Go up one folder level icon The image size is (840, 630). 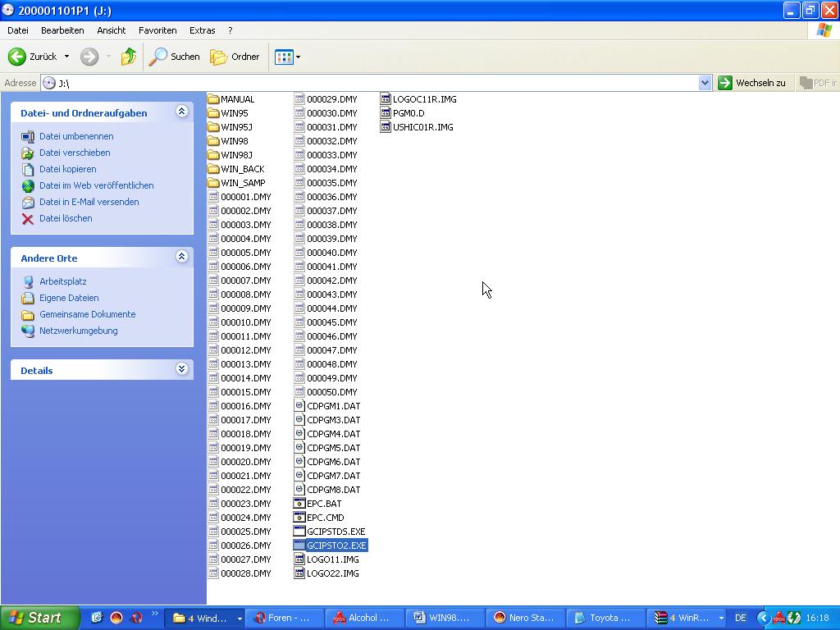(129, 57)
